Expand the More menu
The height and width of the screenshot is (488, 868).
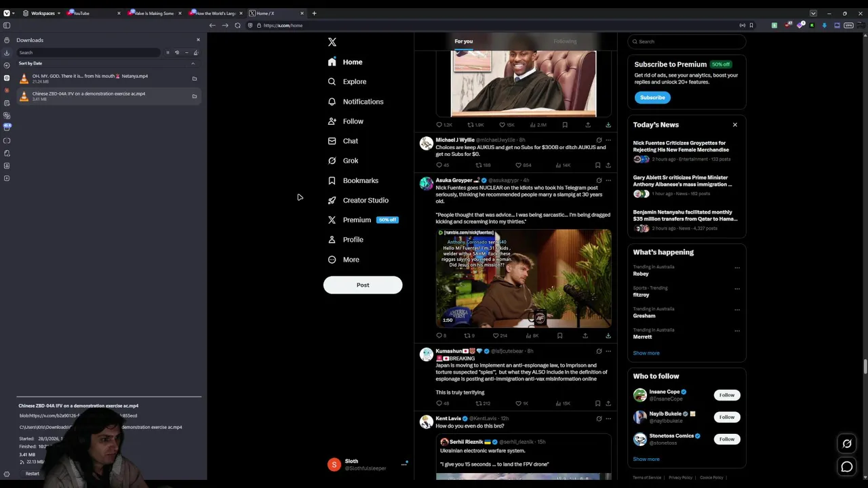tap(344, 260)
